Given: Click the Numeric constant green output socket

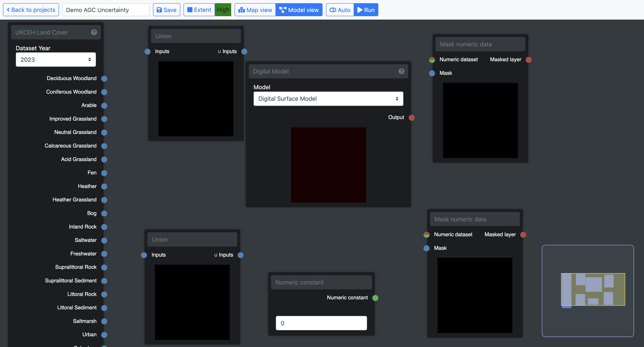Looking at the screenshot, I should [x=375, y=298].
